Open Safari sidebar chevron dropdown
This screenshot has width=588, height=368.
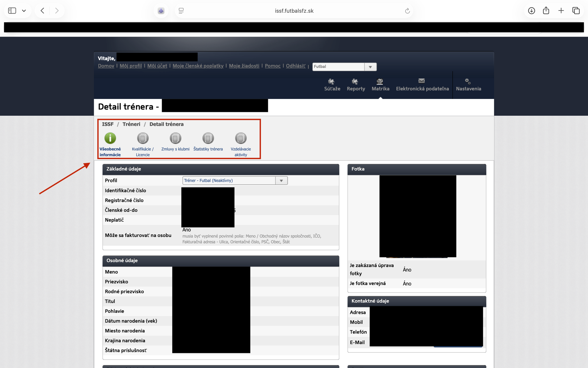point(24,11)
